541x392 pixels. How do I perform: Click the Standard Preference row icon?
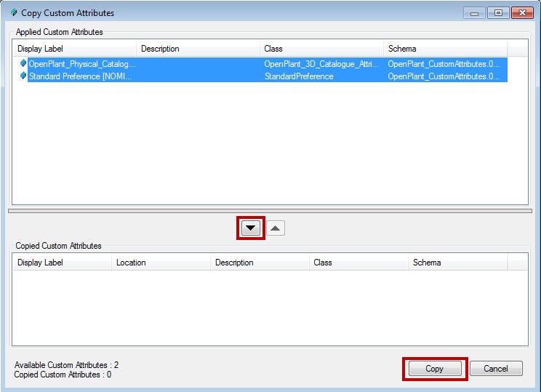[x=23, y=76]
